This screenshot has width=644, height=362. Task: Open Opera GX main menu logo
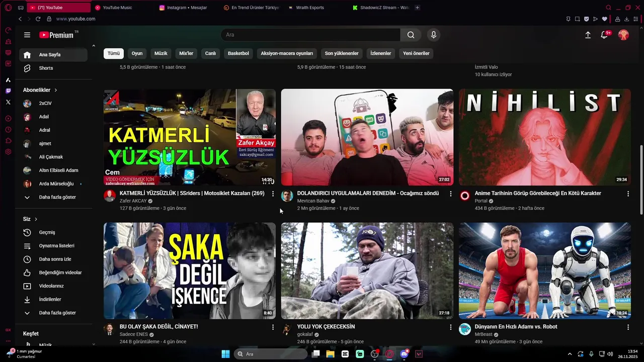point(8,8)
